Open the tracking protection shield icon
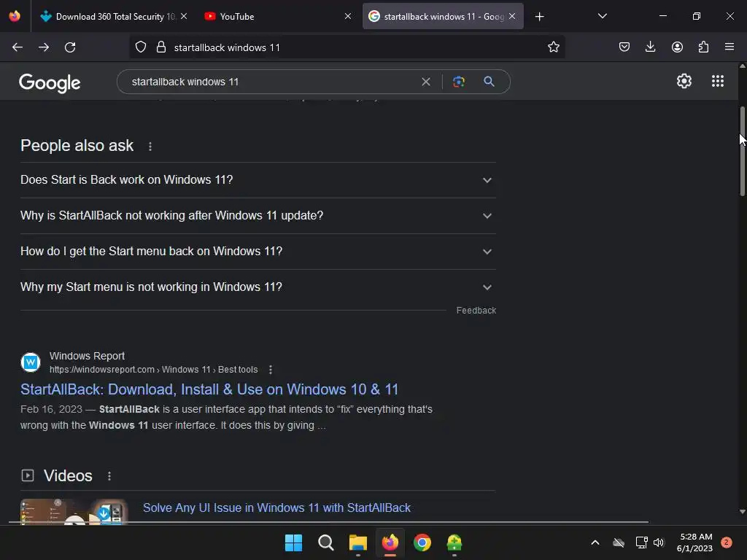Screen dimensions: 747x560 [x=141, y=47]
